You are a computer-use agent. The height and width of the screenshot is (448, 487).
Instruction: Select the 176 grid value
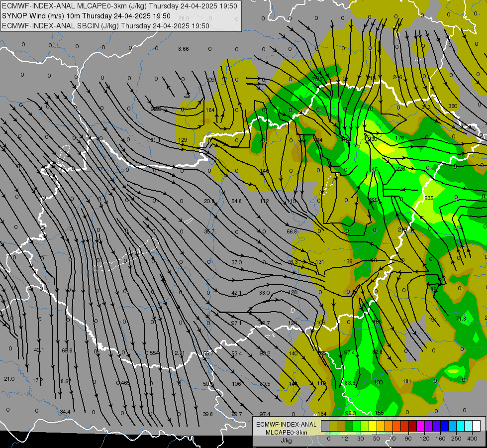[x=400, y=138]
